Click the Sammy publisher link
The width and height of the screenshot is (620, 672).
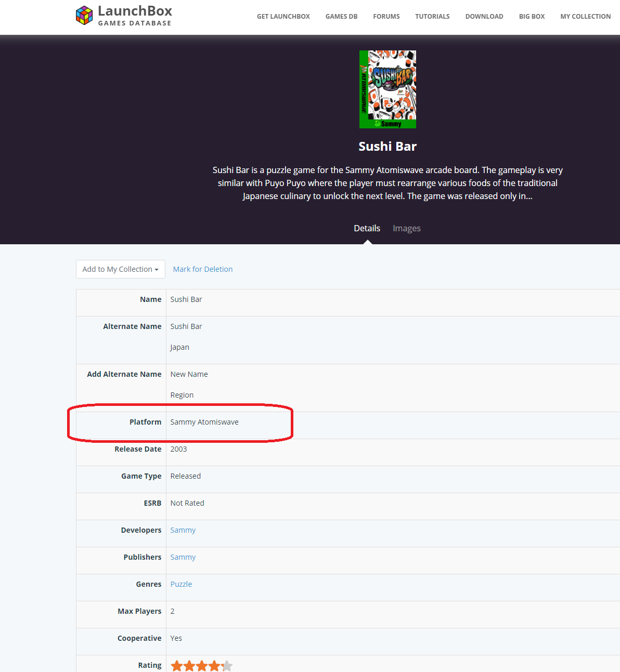point(183,557)
